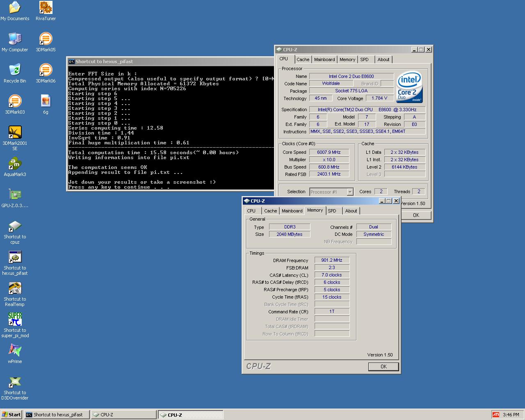This screenshot has width=525, height=420.
Task: Click the ATI tray icon in the taskbar
Action: (496, 415)
